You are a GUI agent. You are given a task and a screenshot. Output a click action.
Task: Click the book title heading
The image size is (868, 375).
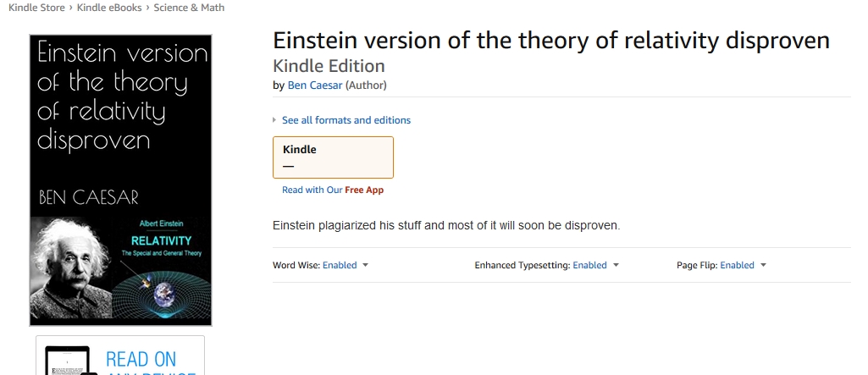pos(551,41)
